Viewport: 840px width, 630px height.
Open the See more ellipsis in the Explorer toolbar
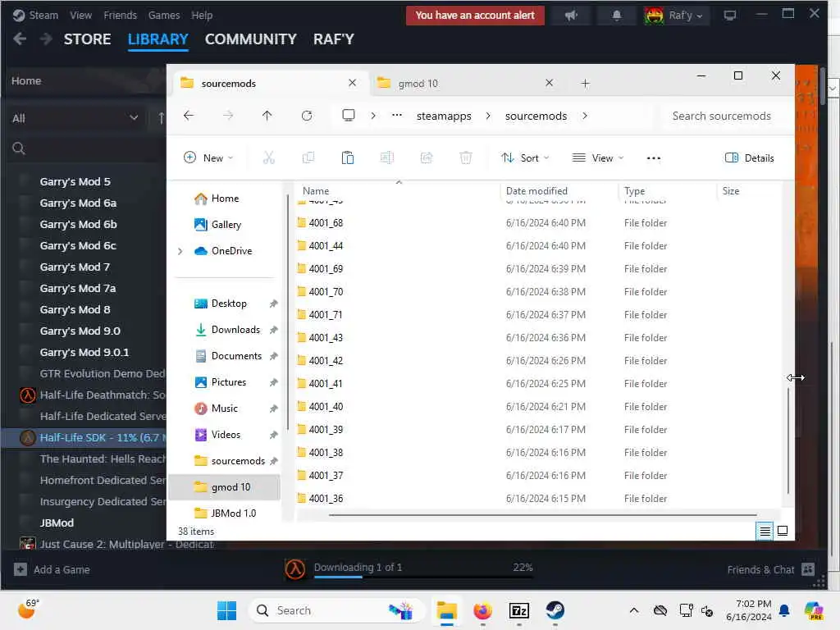click(x=653, y=158)
